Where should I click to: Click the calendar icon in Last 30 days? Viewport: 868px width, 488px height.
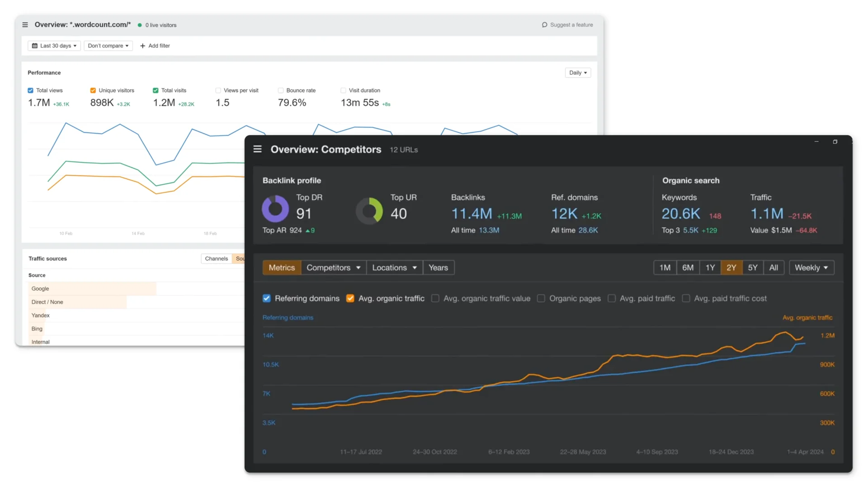(35, 46)
